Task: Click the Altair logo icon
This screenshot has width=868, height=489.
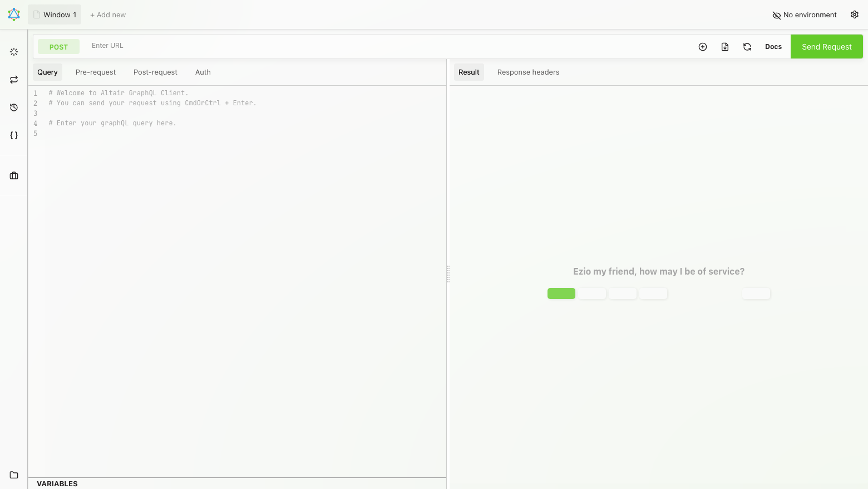Action: (x=14, y=14)
